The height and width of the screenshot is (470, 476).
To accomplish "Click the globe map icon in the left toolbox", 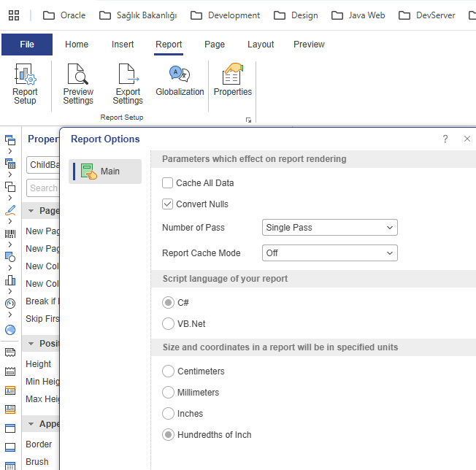I will 10,329.
